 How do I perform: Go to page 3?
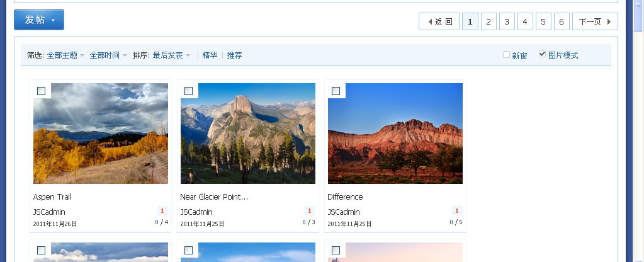pos(507,21)
